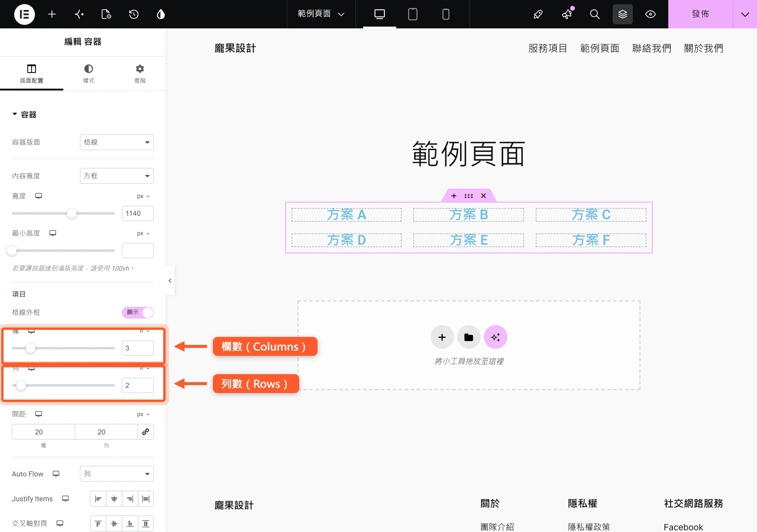
Task: Add container using handle plus icon
Action: 454,196
